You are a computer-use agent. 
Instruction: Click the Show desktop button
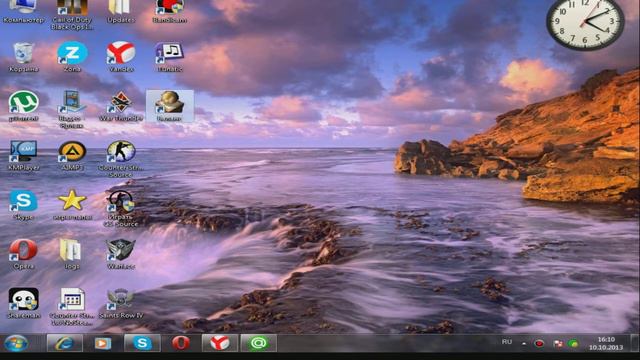(635, 343)
